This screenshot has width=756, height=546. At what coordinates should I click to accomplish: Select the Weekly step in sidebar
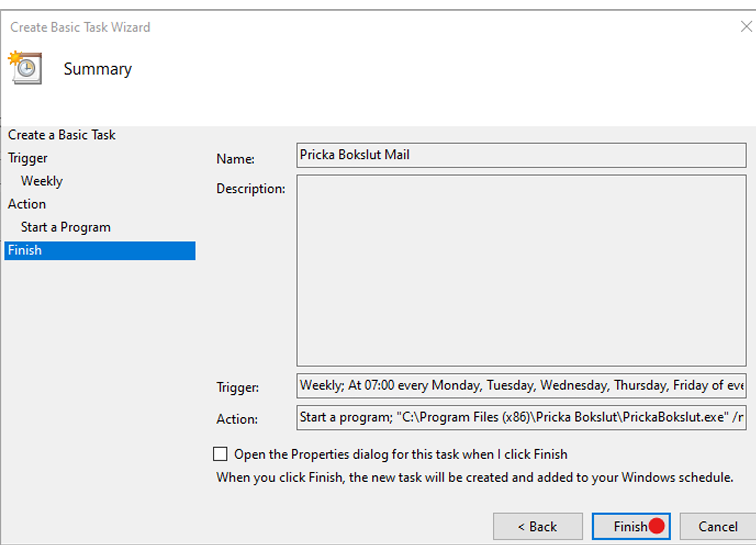coord(42,181)
